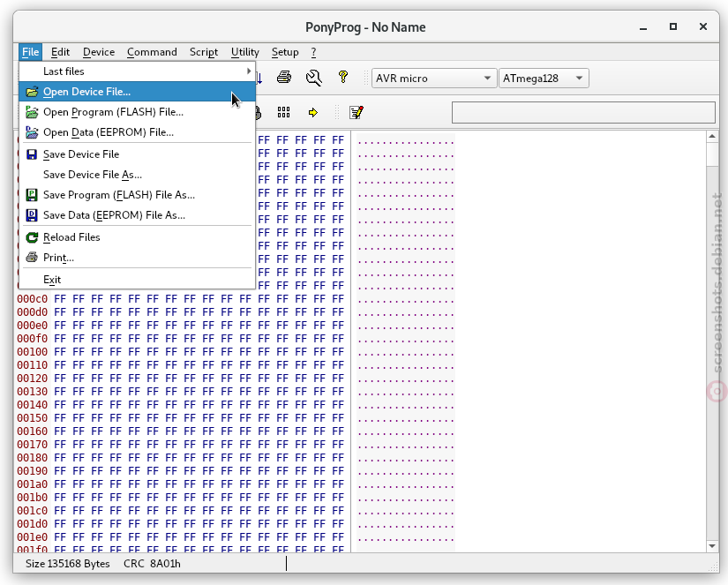Select Save Device File menu entry

click(x=138, y=154)
